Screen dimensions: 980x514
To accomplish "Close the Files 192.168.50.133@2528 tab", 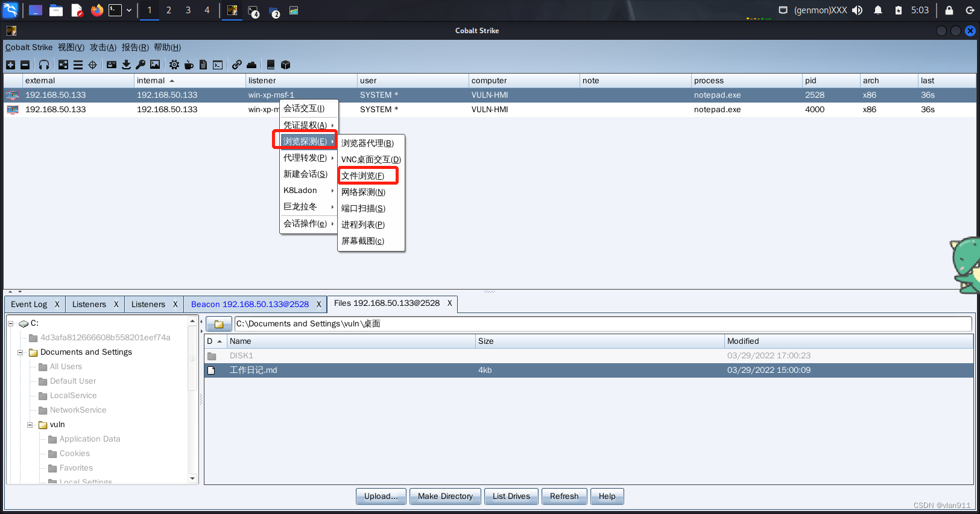I will pos(450,303).
